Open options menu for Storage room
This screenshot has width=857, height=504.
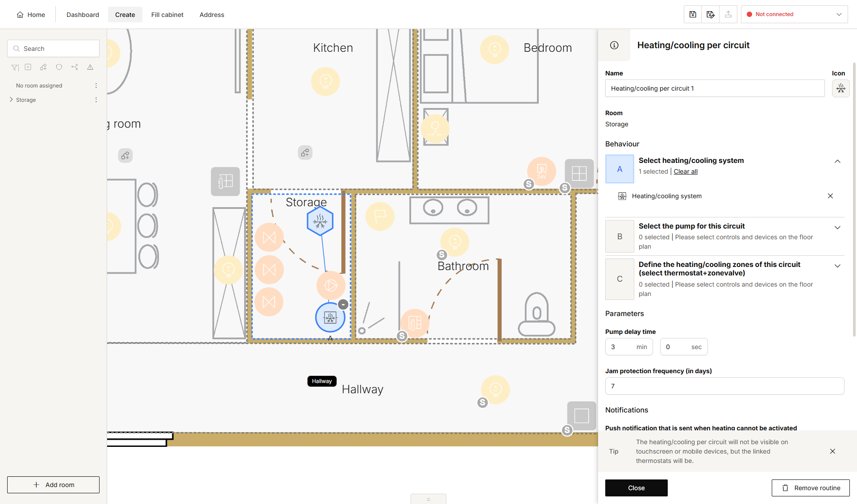click(x=96, y=100)
